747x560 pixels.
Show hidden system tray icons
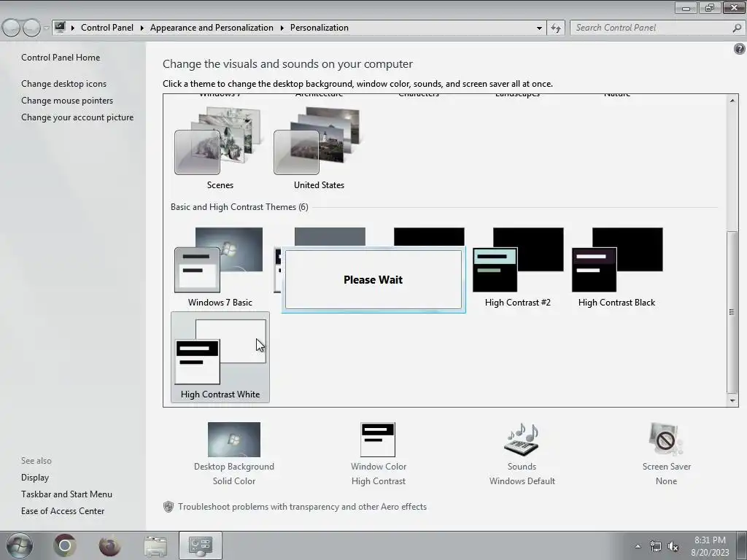tap(638, 546)
